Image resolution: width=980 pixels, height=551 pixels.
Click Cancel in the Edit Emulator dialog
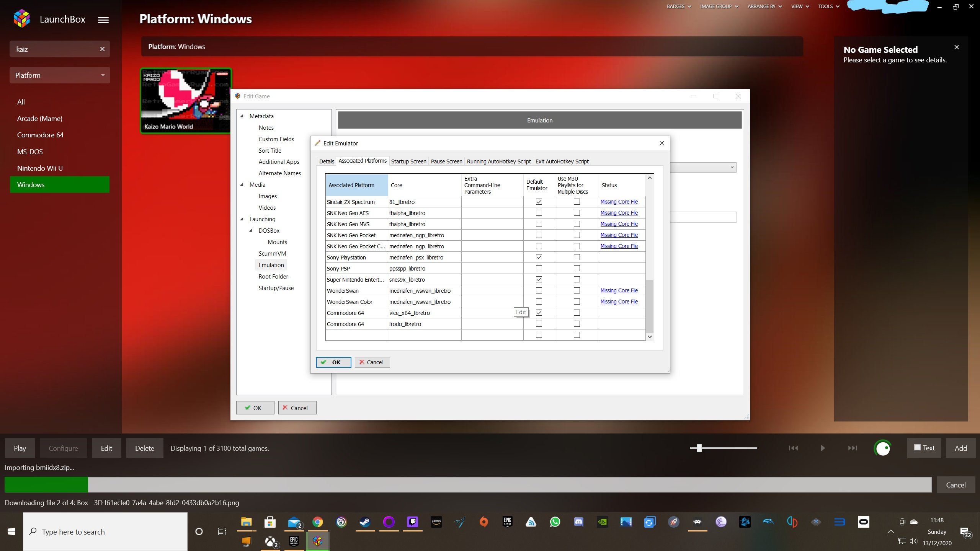[372, 362]
